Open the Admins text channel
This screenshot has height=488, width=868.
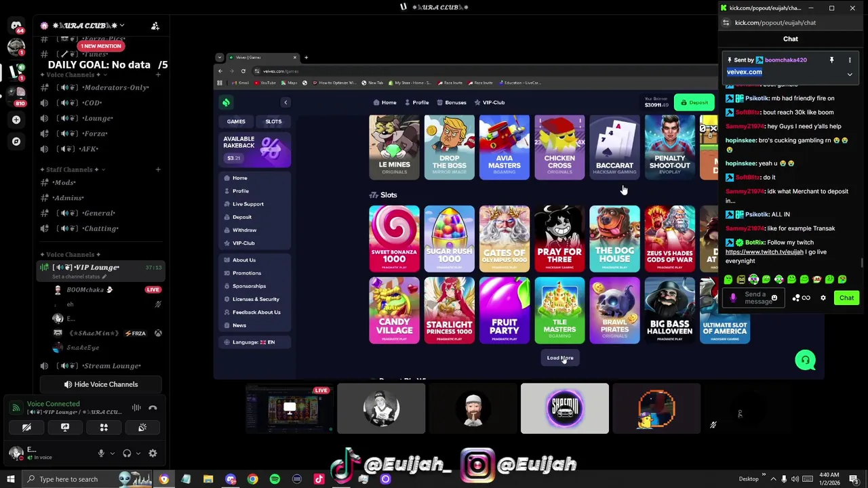click(100, 198)
